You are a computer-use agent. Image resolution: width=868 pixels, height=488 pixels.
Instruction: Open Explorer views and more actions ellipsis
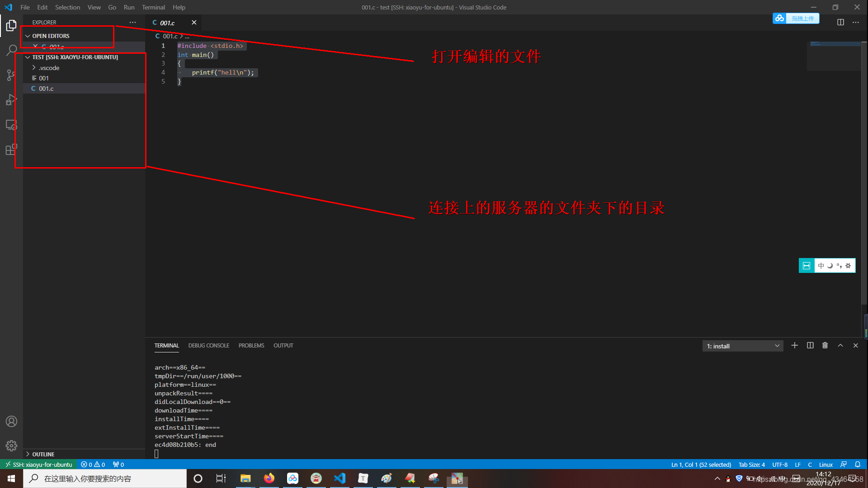coord(132,22)
